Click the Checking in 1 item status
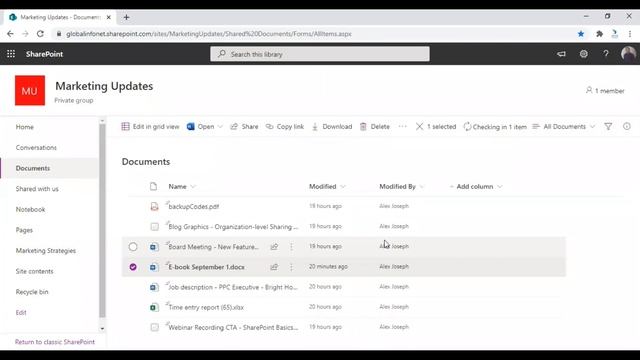 (x=495, y=127)
